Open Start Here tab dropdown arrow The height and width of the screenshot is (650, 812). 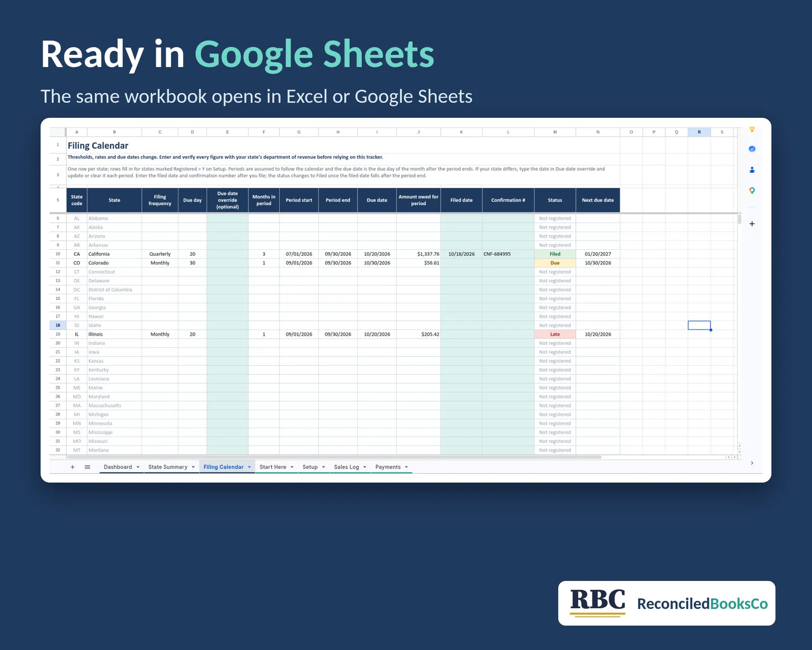click(292, 467)
